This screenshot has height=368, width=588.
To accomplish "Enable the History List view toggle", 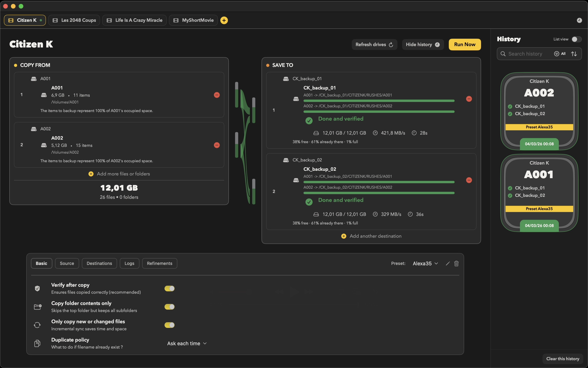I will pyautogui.click(x=577, y=39).
